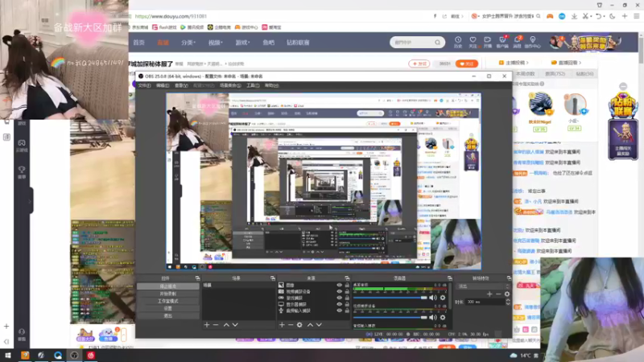Open OBS icon on the taskbar
The image size is (644, 362).
coord(74,355)
